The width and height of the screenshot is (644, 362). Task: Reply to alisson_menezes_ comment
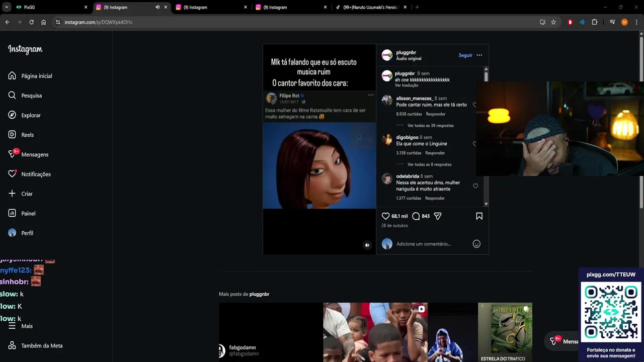tap(435, 114)
